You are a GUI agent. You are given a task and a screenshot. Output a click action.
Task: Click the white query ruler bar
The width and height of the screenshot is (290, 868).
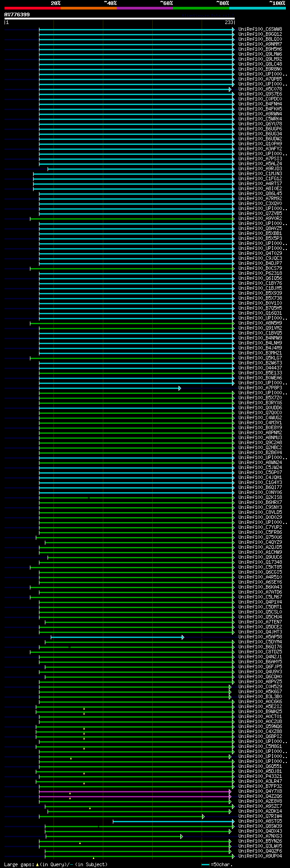(x=120, y=19)
